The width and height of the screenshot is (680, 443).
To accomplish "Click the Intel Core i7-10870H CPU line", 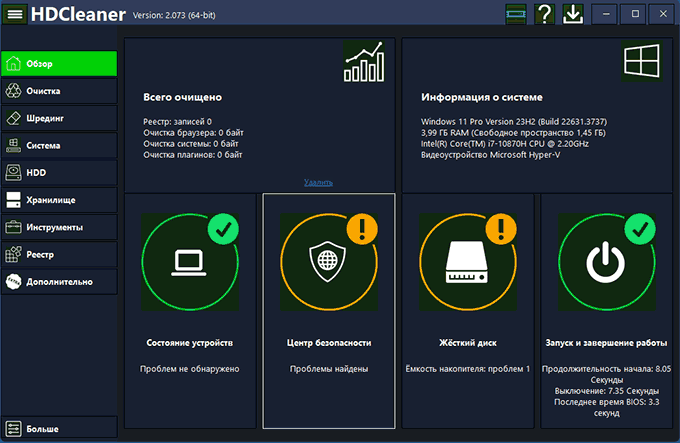I will pyautogui.click(x=505, y=144).
